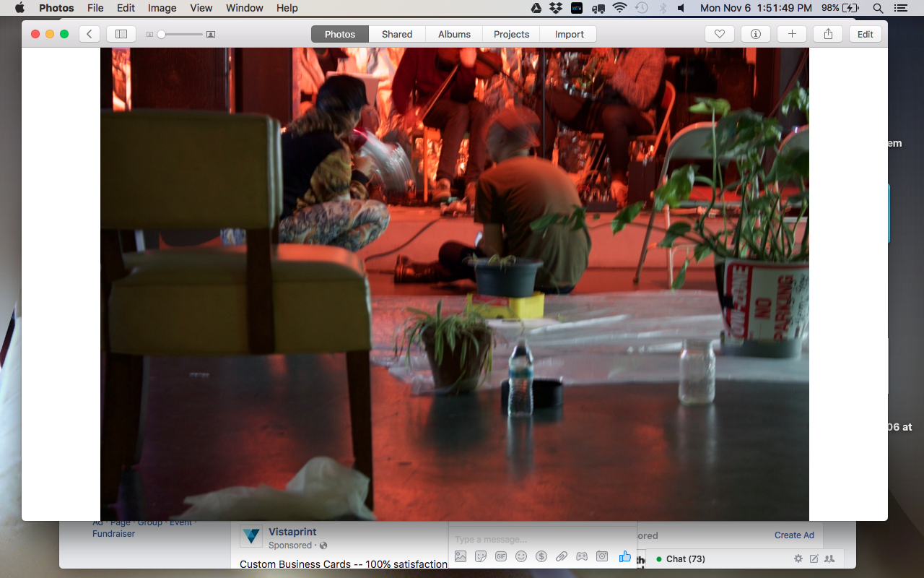Click the Create Ad link
The image size is (924, 578).
pos(794,535)
